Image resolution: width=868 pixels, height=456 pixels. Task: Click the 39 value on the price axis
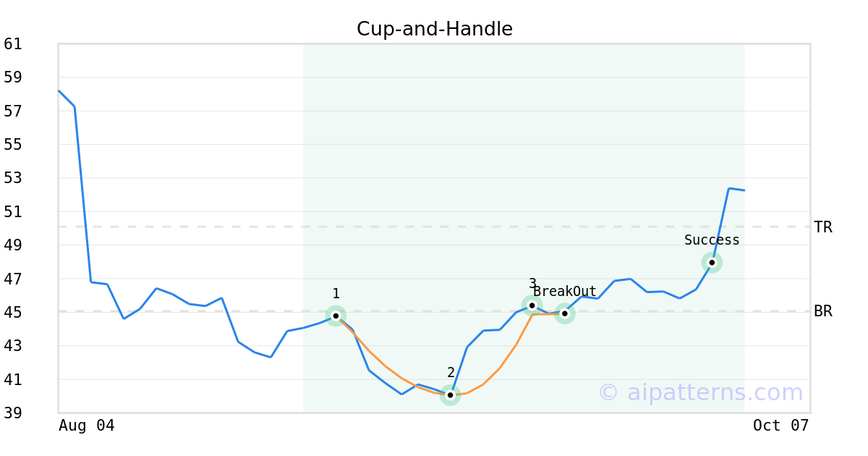13,413
